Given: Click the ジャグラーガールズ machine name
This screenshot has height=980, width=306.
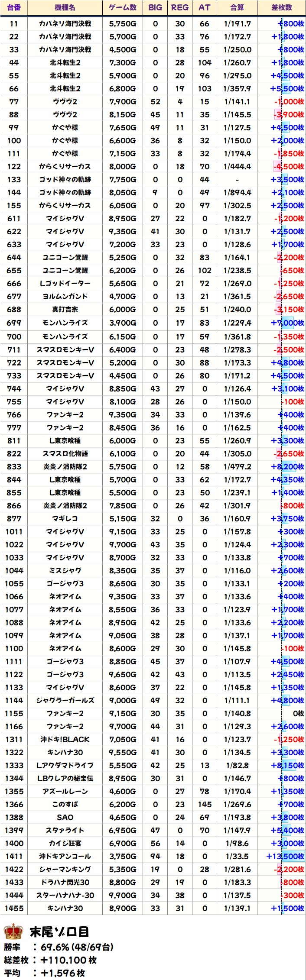Looking at the screenshot, I should (x=65, y=700).
